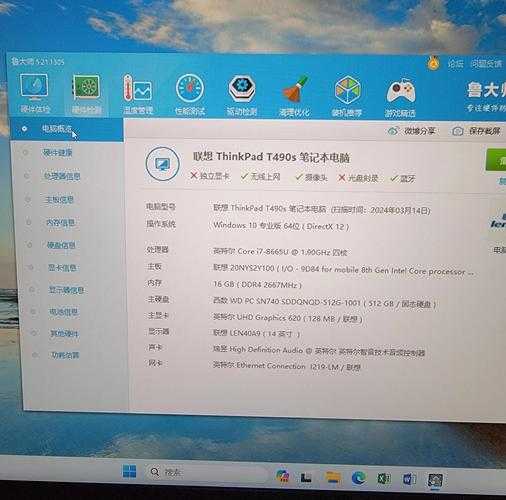Click the round computer overview icon
The height and width of the screenshot is (500, 506).
162,164
